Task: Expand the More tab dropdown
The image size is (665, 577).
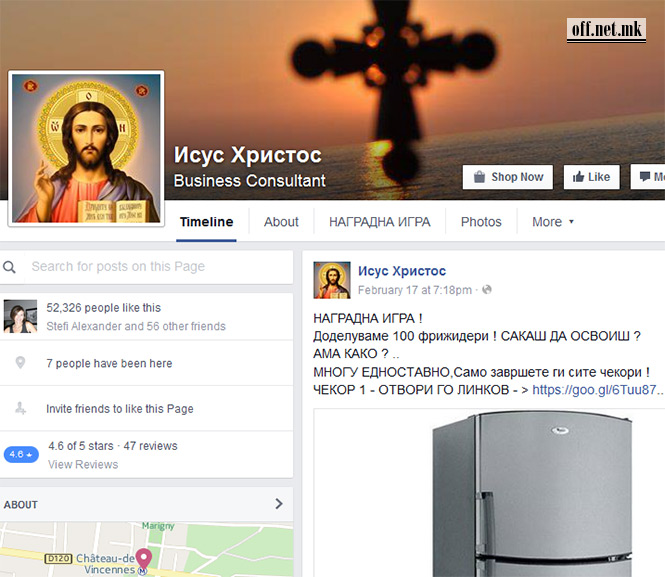Action: (x=553, y=222)
